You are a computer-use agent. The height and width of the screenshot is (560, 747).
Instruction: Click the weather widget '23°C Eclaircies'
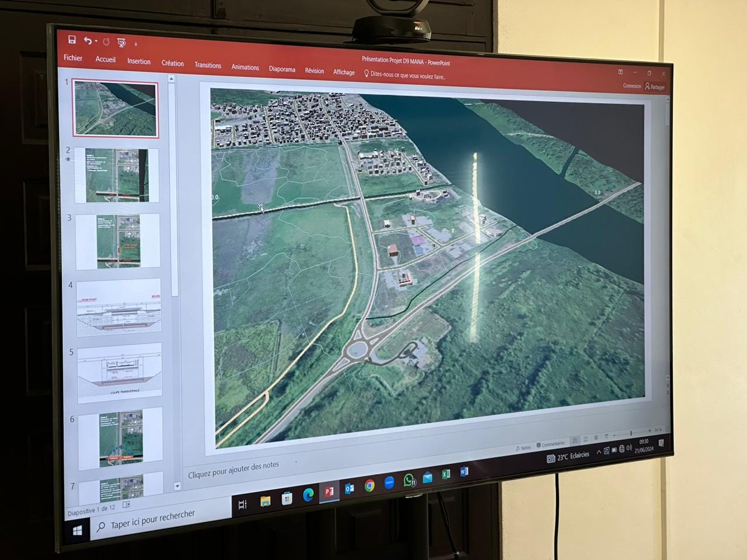click(568, 457)
